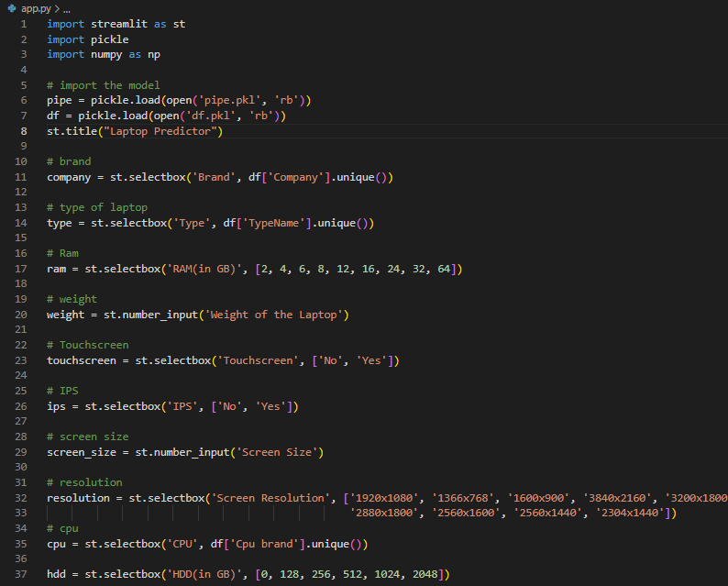Viewport: 728px width, 586px height.
Task: Open the breadcrumb ellipsis after app.py
Action: 67,9
